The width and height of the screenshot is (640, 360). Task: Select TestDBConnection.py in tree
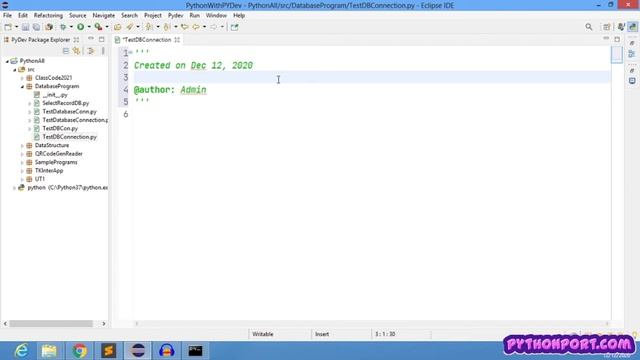(x=69, y=137)
